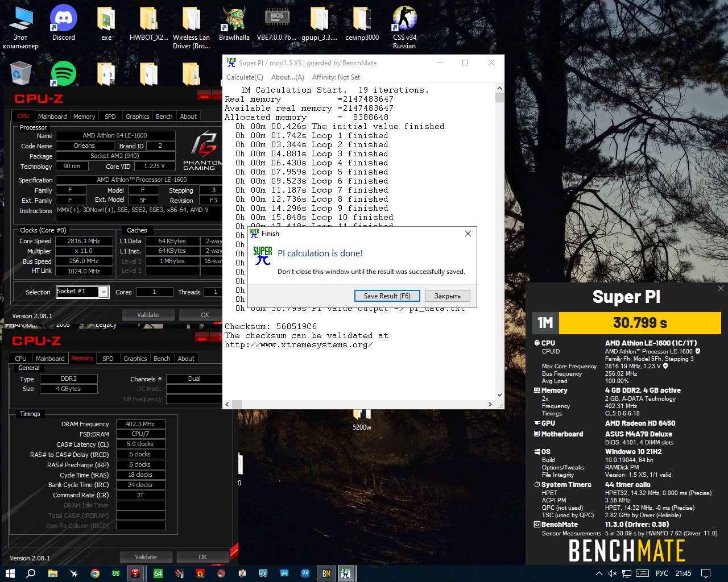Click Validate in lower CPU-Z window
728x582 pixels.
[146, 557]
